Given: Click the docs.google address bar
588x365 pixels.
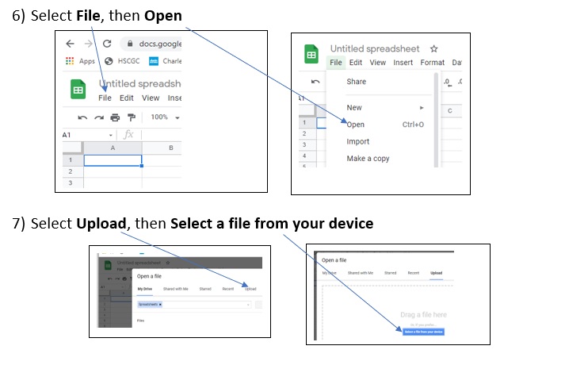Looking at the screenshot, I should point(152,44).
